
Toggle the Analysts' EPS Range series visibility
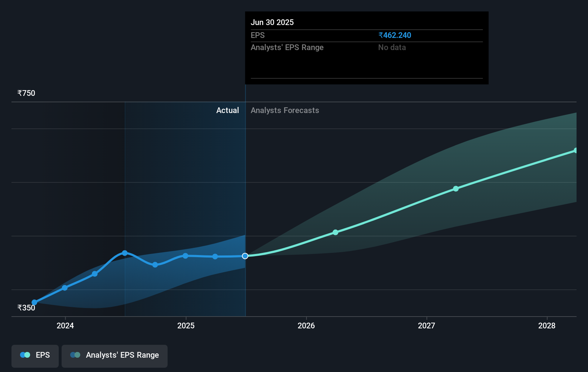pos(114,356)
